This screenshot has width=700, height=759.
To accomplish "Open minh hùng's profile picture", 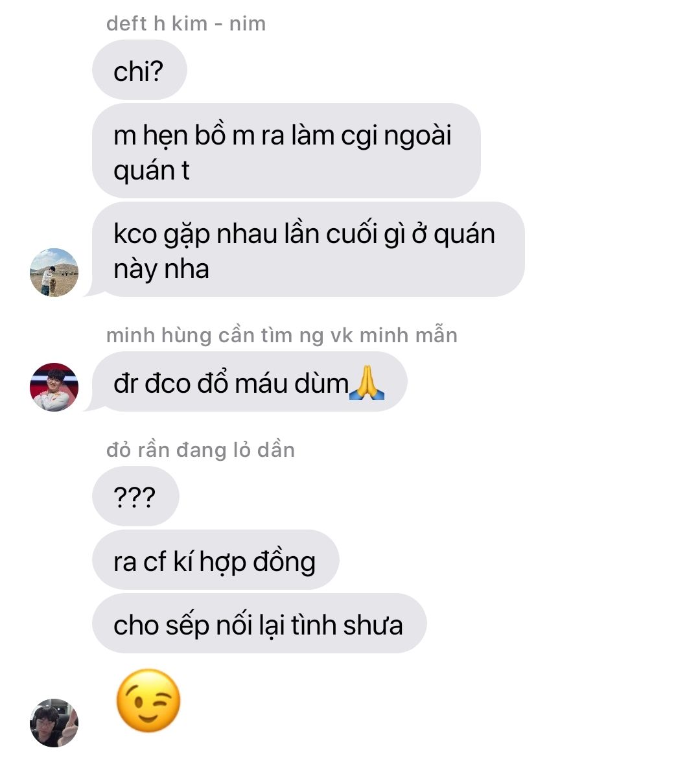I will 54,387.
